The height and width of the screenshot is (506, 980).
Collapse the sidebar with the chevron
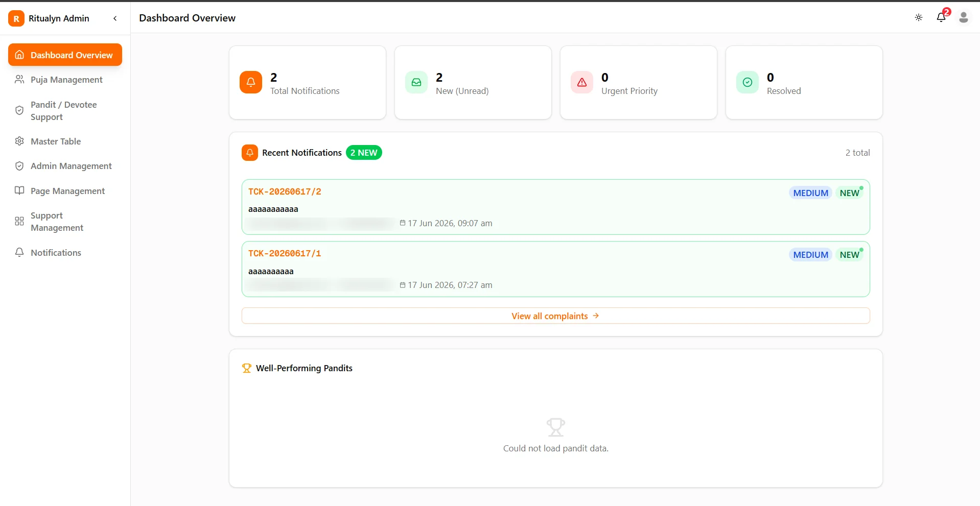pos(115,18)
